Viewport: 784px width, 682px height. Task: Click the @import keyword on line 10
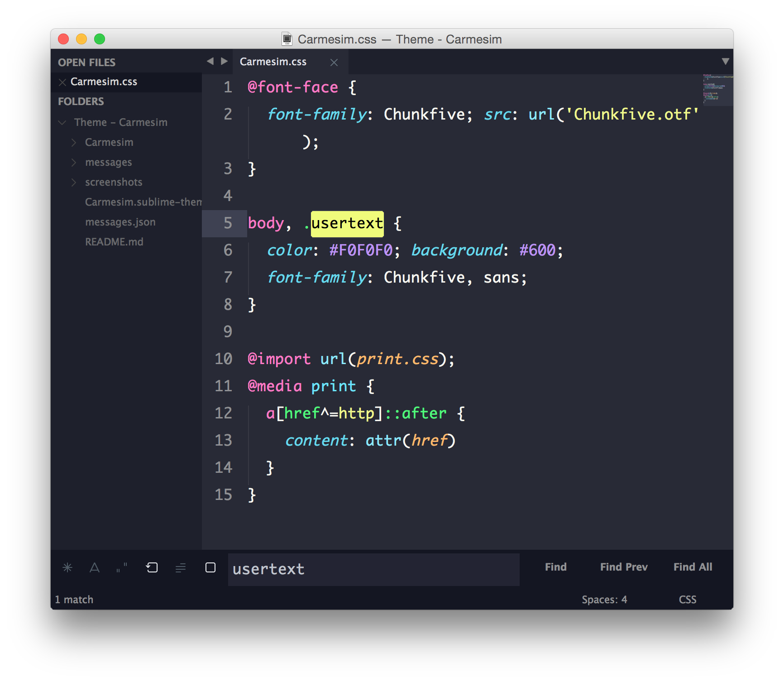(x=279, y=359)
